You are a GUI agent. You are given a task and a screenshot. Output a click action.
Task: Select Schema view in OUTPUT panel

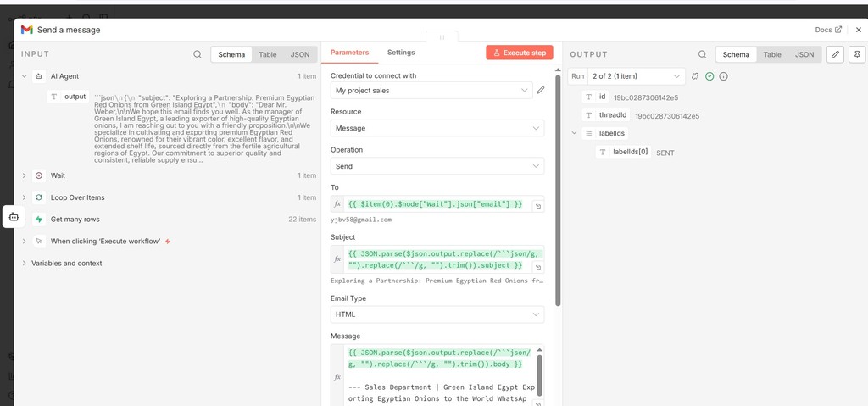(736, 54)
